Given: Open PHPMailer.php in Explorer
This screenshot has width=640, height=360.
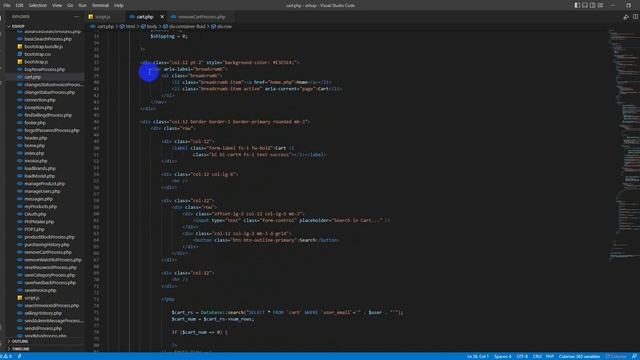Looking at the screenshot, I should click(39, 222).
